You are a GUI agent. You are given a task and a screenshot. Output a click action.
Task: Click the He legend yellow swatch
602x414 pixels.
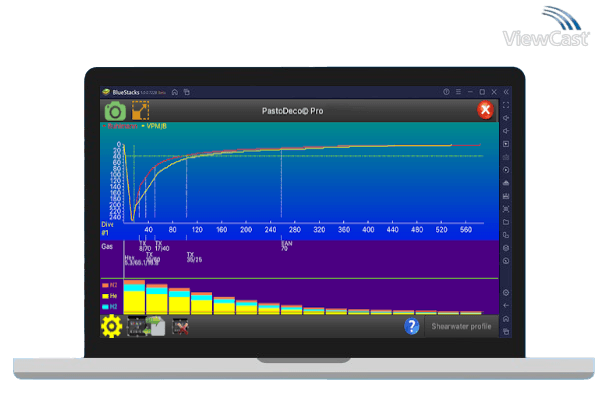[x=105, y=295]
